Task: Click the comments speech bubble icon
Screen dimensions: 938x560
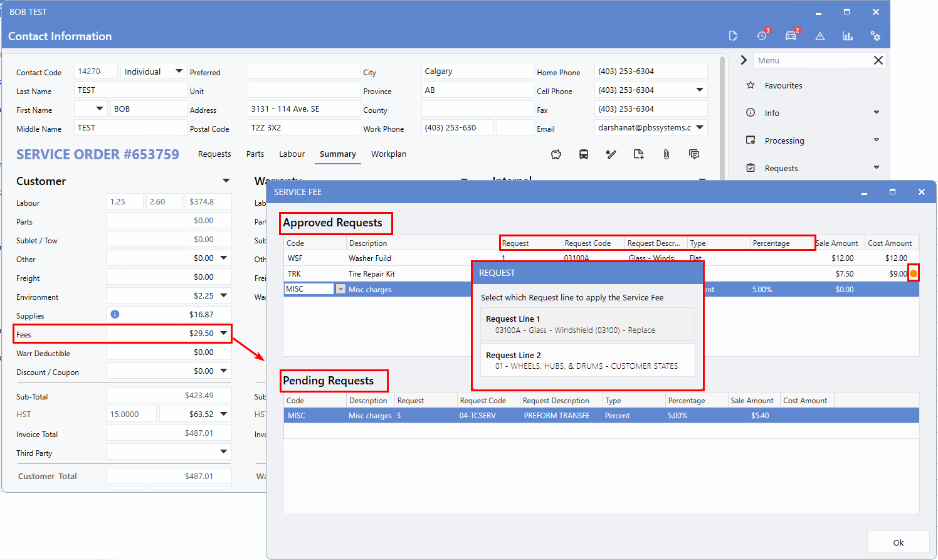Action: coord(693,154)
